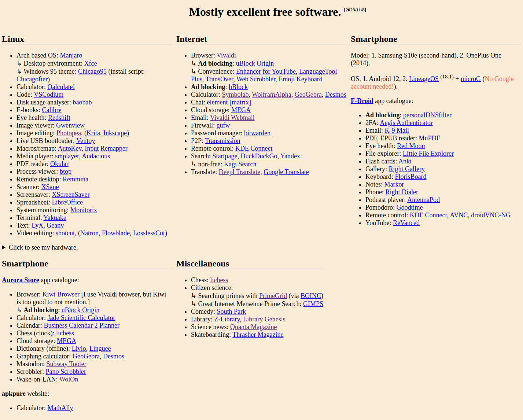Open the Xfce desktop environment link
The width and height of the screenshot is (523, 420).
pos(91,63)
